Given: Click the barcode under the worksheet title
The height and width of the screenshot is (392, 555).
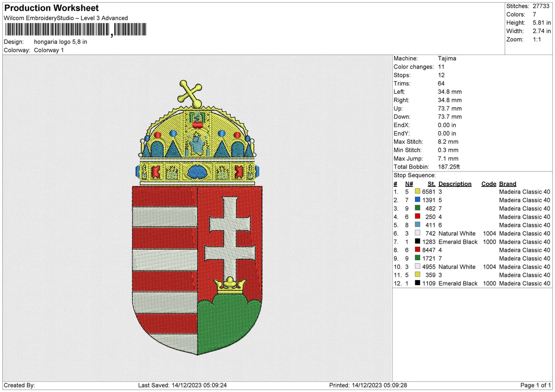Looking at the screenshot, I should [x=75, y=31].
